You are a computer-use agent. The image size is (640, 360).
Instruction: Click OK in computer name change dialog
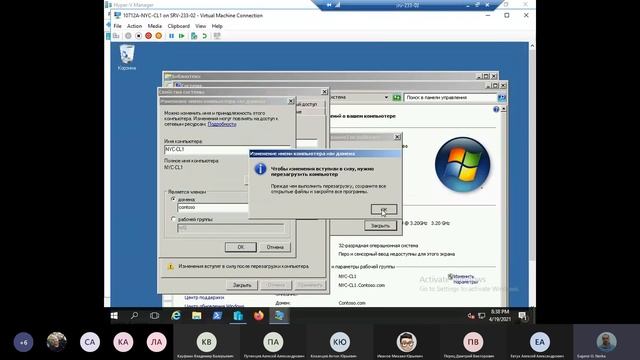pos(240,247)
